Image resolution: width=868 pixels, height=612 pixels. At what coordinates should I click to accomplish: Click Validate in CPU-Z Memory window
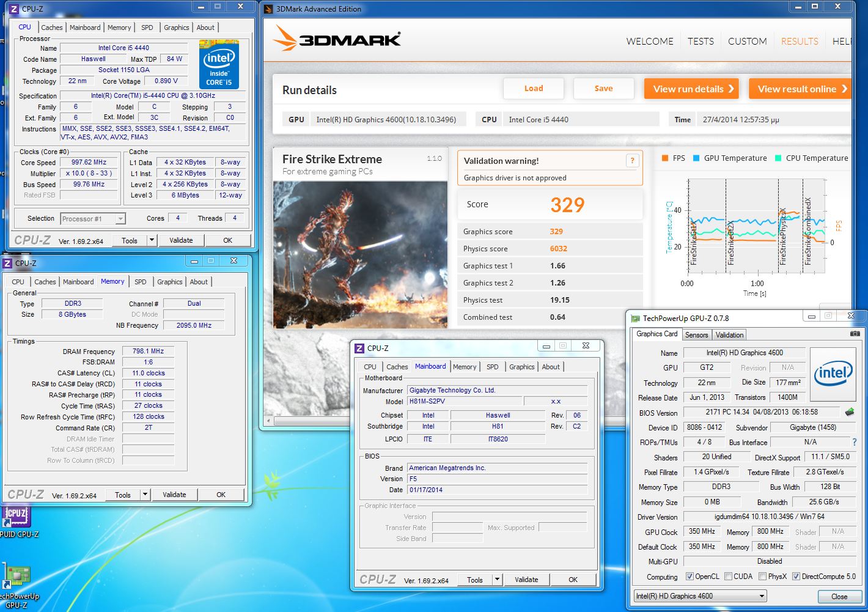click(x=174, y=494)
